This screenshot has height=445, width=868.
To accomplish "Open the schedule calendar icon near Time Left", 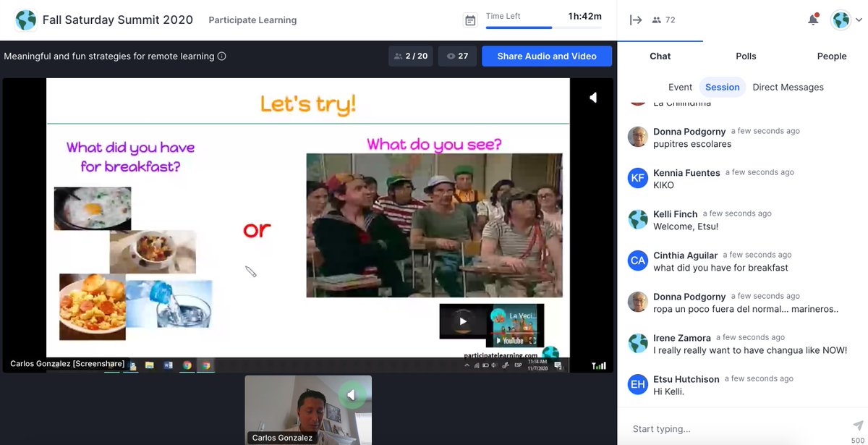I will 470,20.
